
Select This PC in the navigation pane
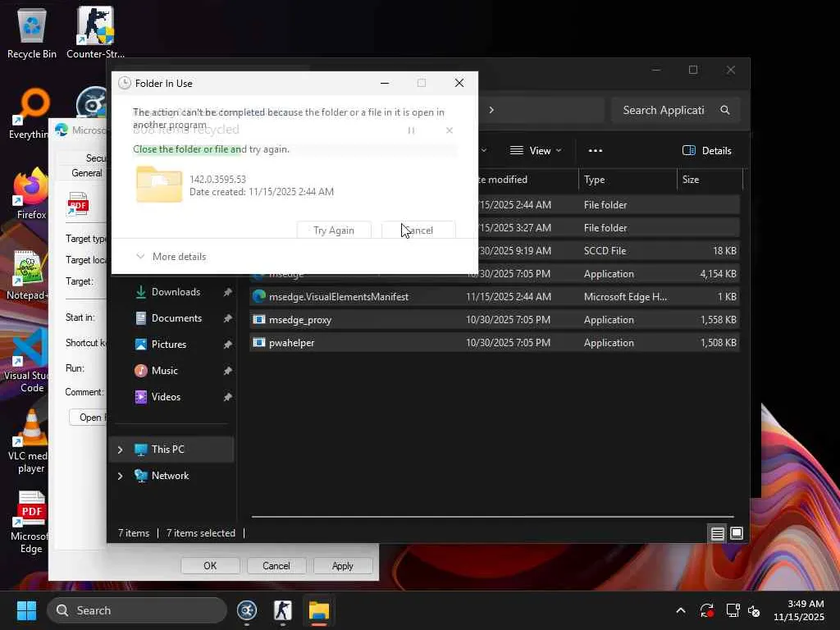tap(171, 450)
